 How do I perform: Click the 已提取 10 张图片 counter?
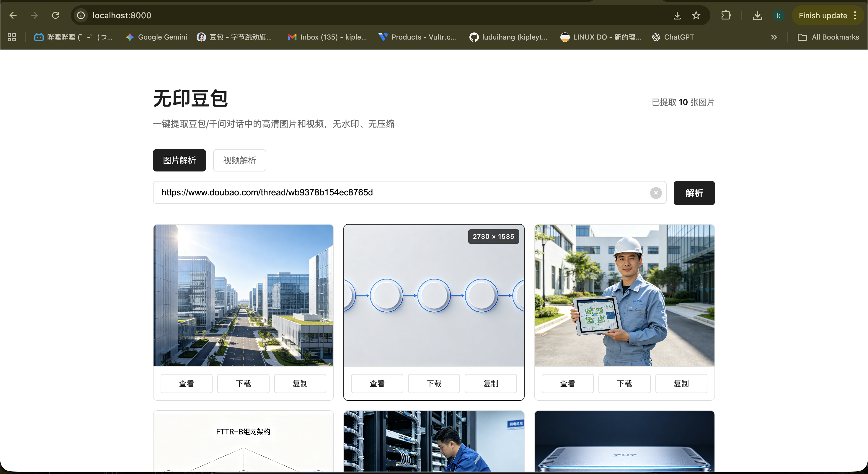point(683,102)
